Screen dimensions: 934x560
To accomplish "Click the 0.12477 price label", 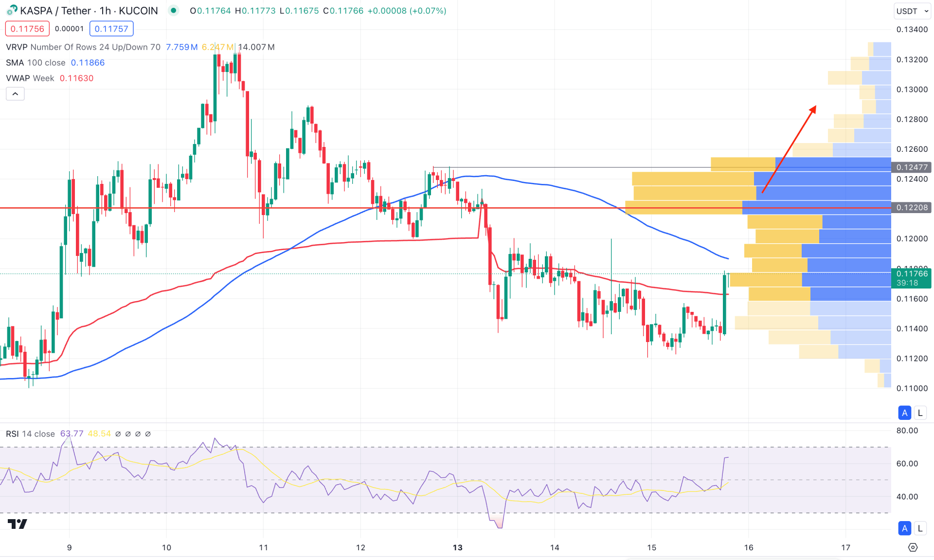I will pyautogui.click(x=912, y=167).
